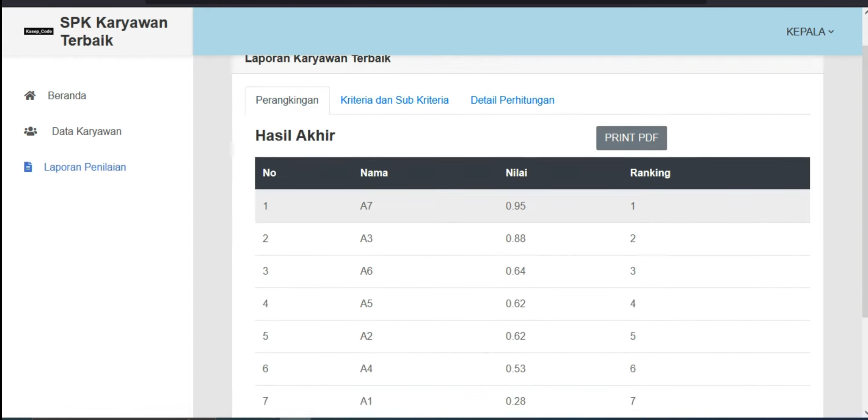Screen dimensions: 868x420
Task: Click the Beranda home icon
Action: (30, 95)
